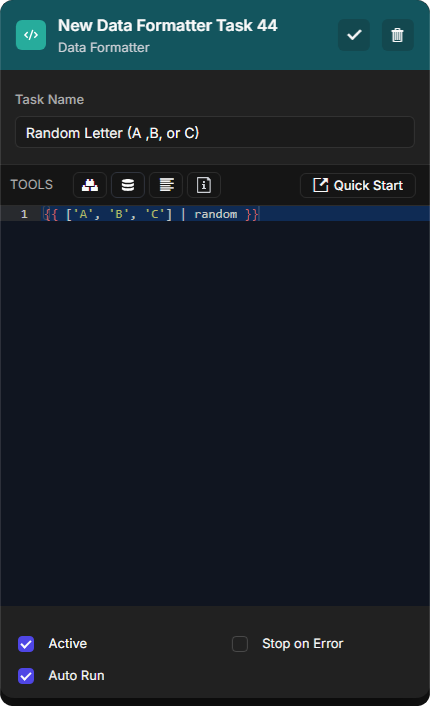Click the Data Formatter code icon

pyautogui.click(x=31, y=35)
